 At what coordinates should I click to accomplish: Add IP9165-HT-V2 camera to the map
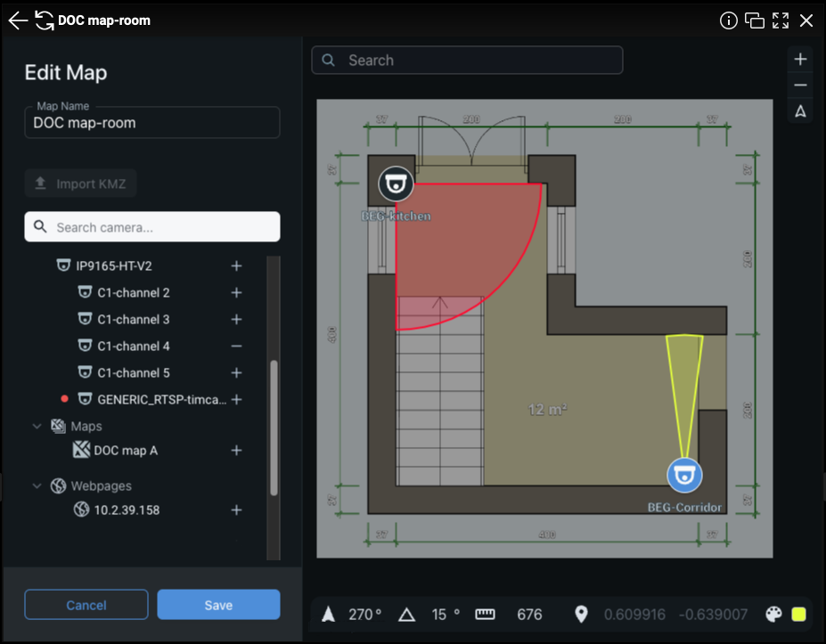[236, 266]
